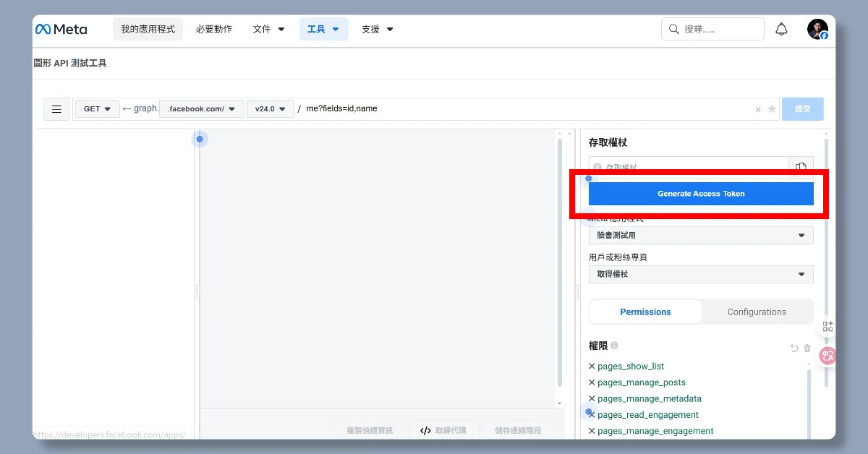Toggle the hamburger sidebar menu

click(56, 109)
